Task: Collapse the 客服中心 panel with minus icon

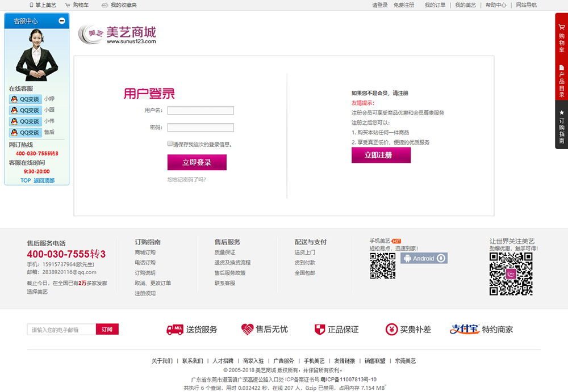Action: (62, 20)
